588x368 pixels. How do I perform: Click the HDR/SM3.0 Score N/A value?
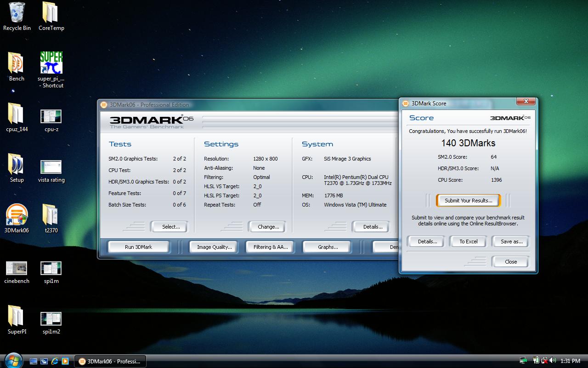(495, 168)
